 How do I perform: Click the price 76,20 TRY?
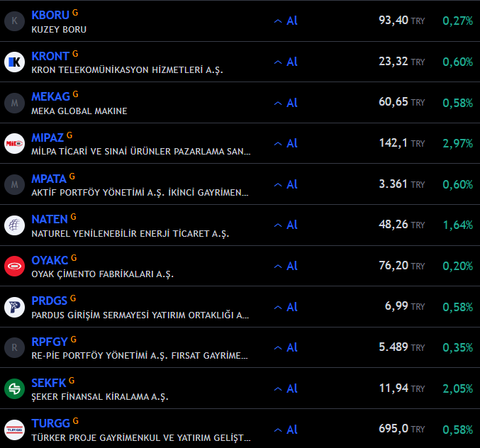click(x=401, y=266)
